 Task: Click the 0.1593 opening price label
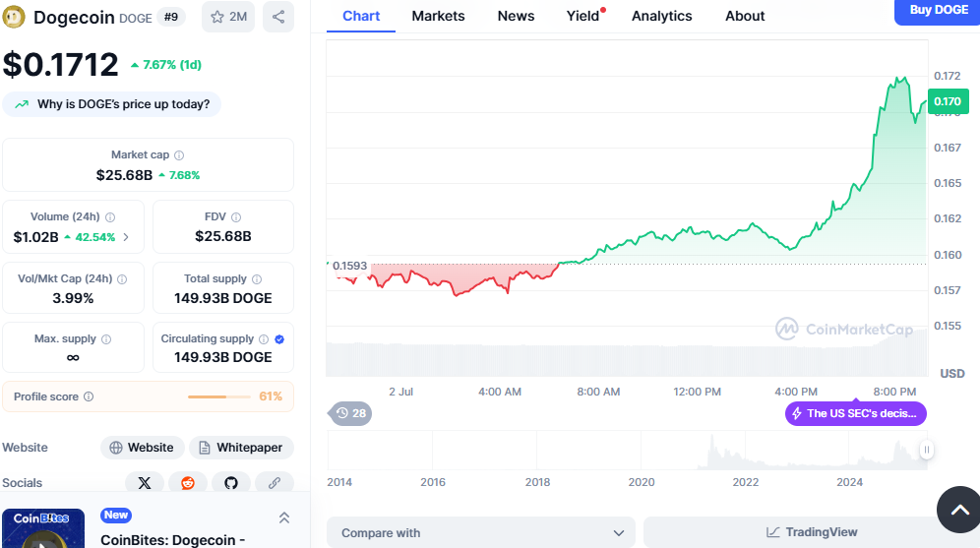click(x=350, y=266)
